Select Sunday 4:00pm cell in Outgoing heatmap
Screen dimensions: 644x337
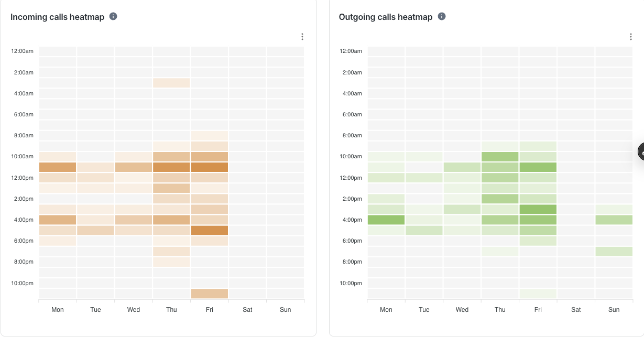(x=614, y=220)
